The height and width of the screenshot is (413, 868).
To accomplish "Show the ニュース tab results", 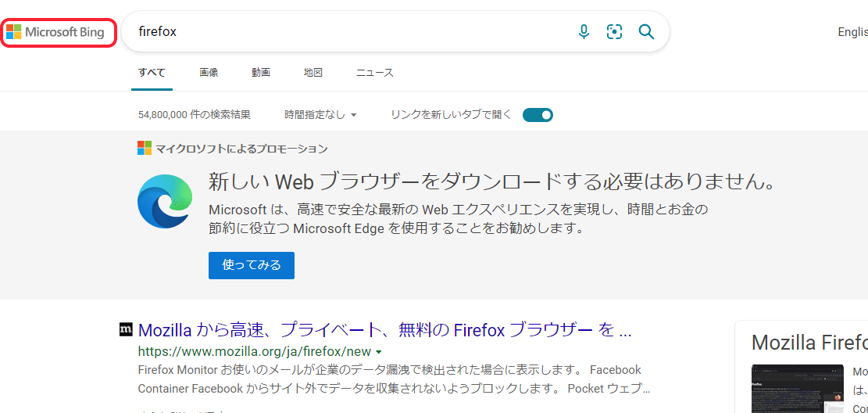I will click(375, 73).
